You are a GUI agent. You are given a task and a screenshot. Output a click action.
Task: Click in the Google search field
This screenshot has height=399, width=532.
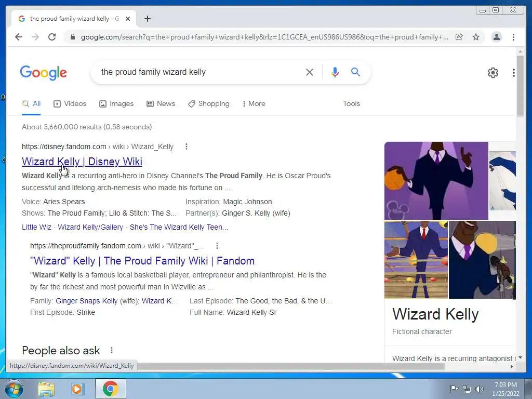tap(200, 72)
